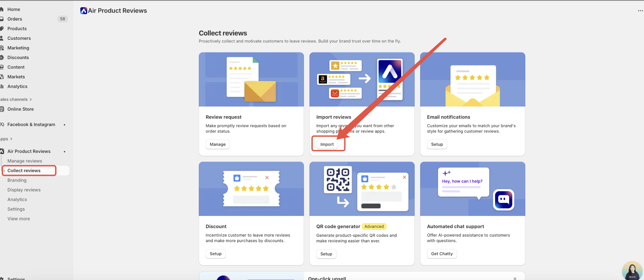This screenshot has height=280, width=644.
Task: Expand View more under Air Product Reviews
Action: pos(19,219)
